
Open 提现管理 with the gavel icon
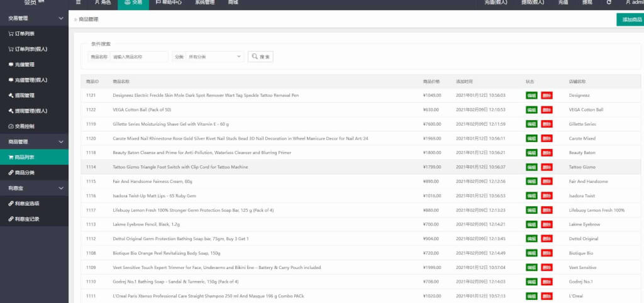21,96
